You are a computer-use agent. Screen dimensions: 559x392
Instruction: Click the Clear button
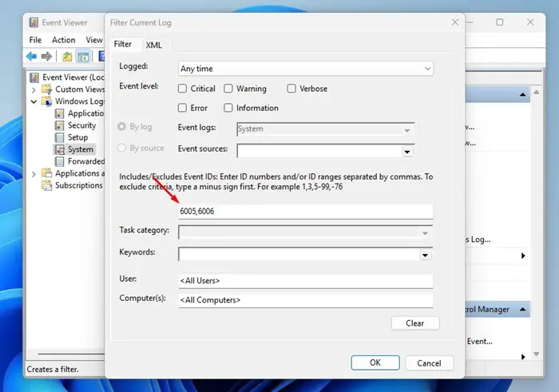(x=415, y=323)
